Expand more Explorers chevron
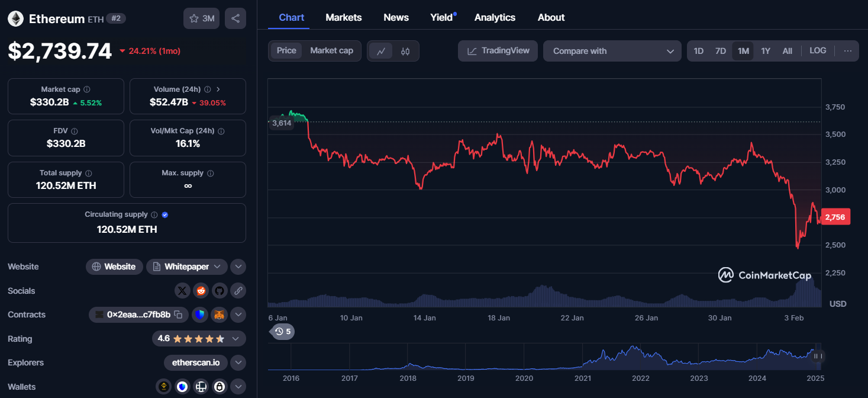Viewport: 868px width, 398px height. 238,362
